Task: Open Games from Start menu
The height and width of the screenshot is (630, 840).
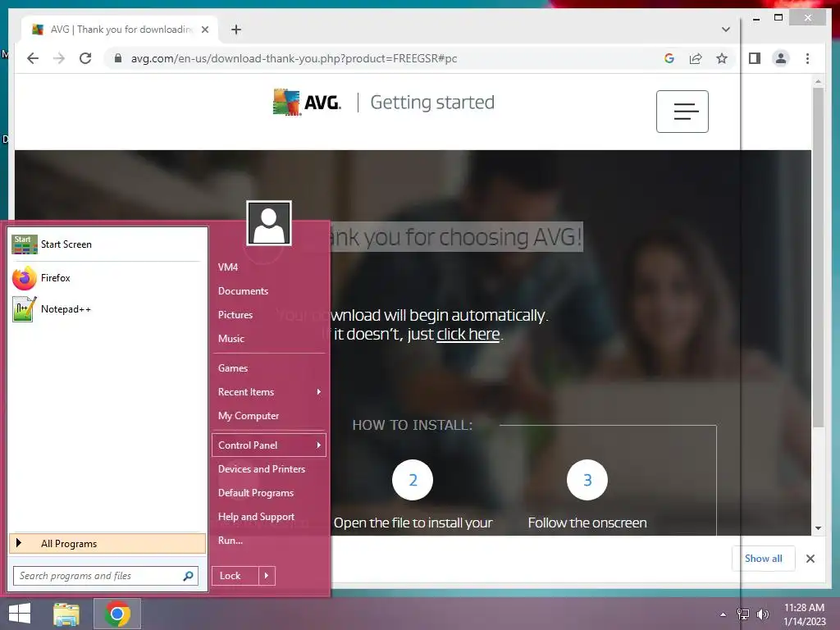Action: (232, 368)
